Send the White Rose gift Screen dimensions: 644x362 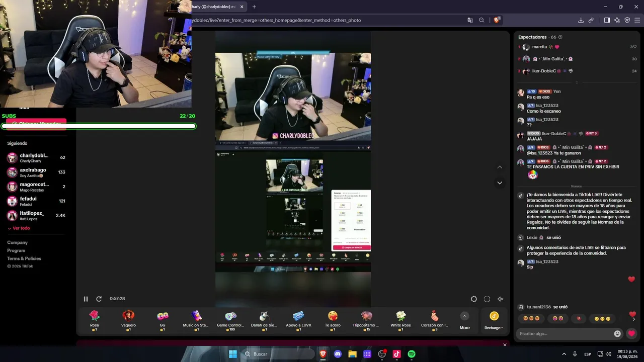coord(401,320)
